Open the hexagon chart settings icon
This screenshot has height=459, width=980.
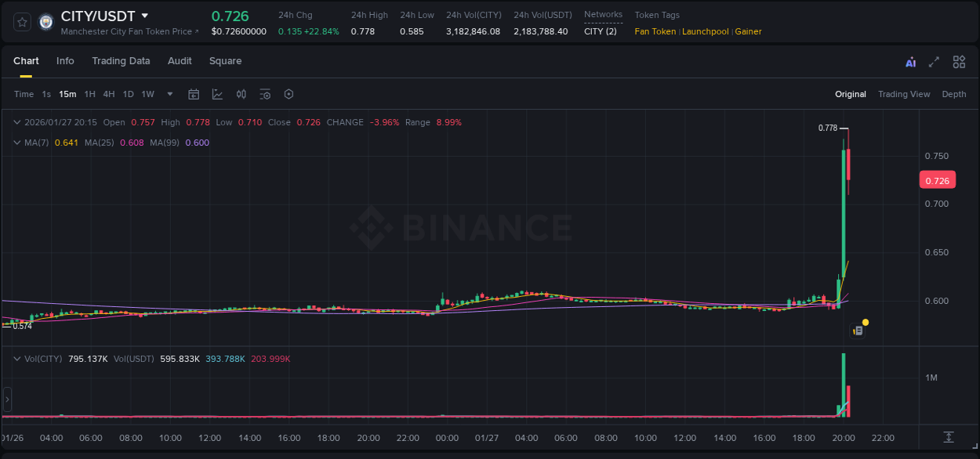pyautogui.click(x=289, y=94)
